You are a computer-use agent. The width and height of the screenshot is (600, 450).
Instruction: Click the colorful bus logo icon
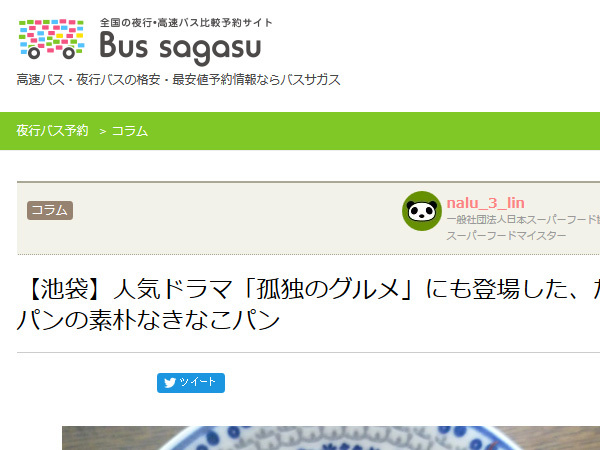[x=51, y=39]
